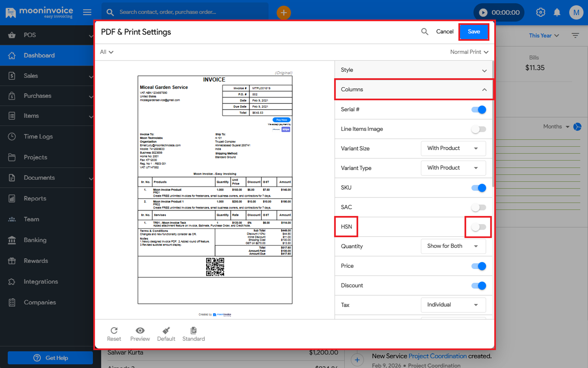Viewport: 588px width, 368px height.
Task: Enable the HSN column toggle
Action: point(478,227)
